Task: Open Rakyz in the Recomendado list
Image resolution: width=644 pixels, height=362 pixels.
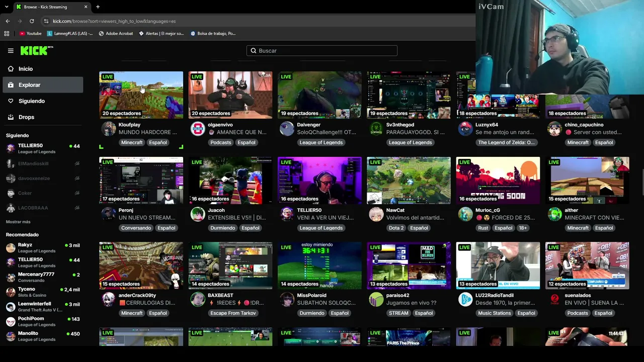Action: (x=43, y=248)
